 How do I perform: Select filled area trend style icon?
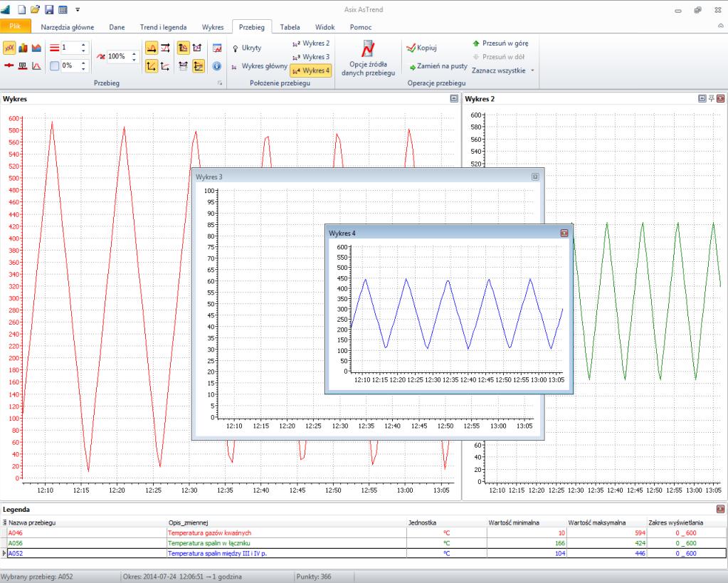[36, 48]
